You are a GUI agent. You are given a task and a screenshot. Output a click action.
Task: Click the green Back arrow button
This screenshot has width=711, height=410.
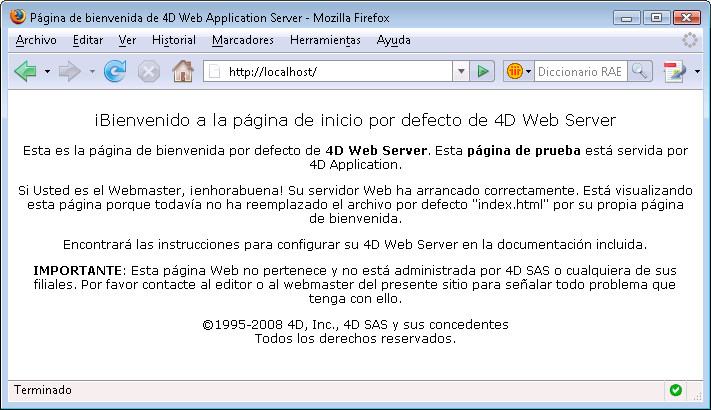coord(24,72)
